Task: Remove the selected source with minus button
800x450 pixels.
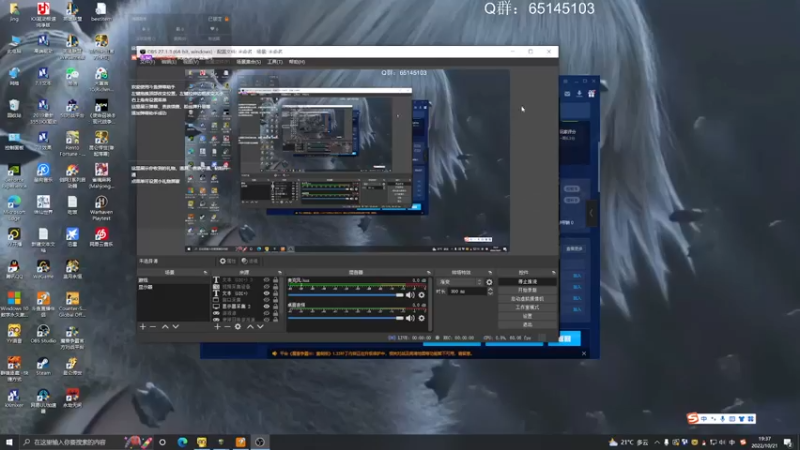Action: [227, 327]
